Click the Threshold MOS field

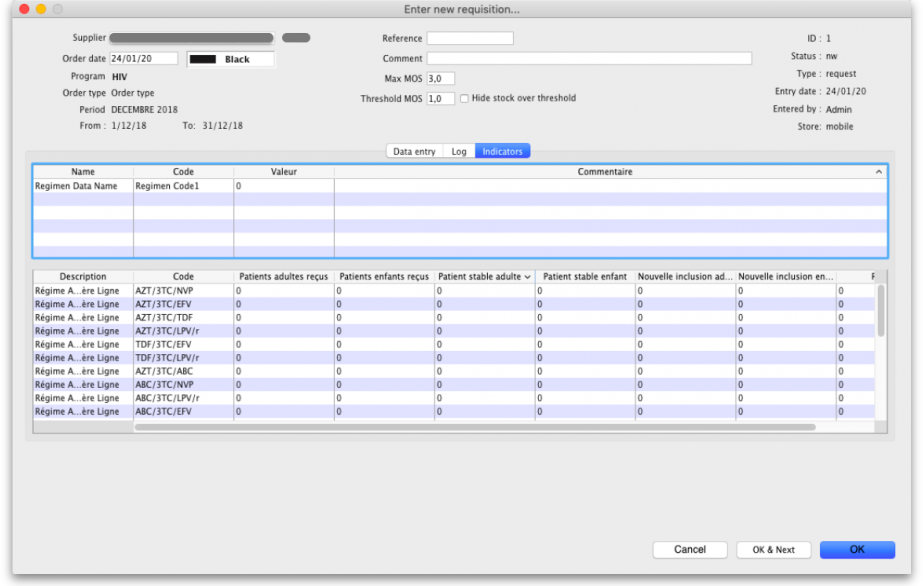point(440,99)
